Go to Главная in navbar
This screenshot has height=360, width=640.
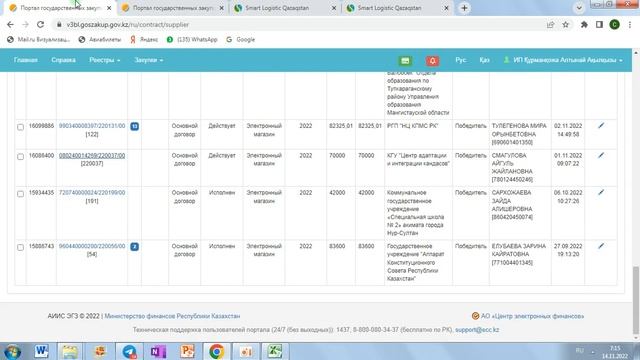pos(26,60)
